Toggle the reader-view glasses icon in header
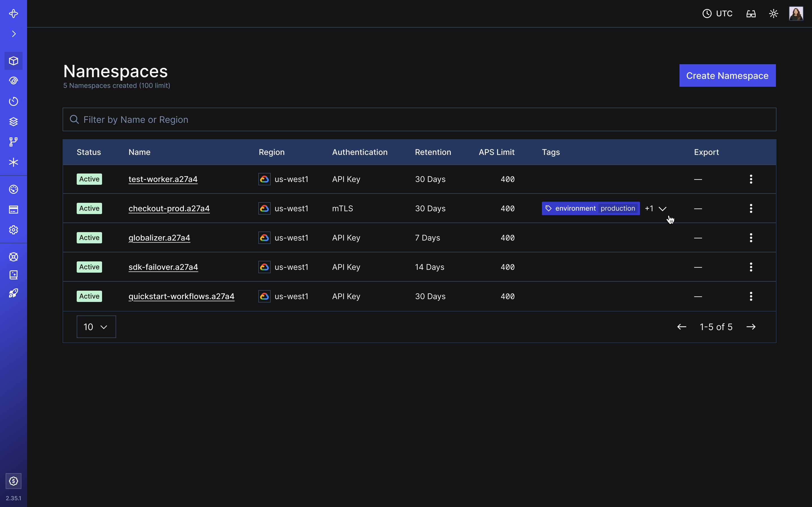This screenshot has width=812, height=507. click(751, 14)
